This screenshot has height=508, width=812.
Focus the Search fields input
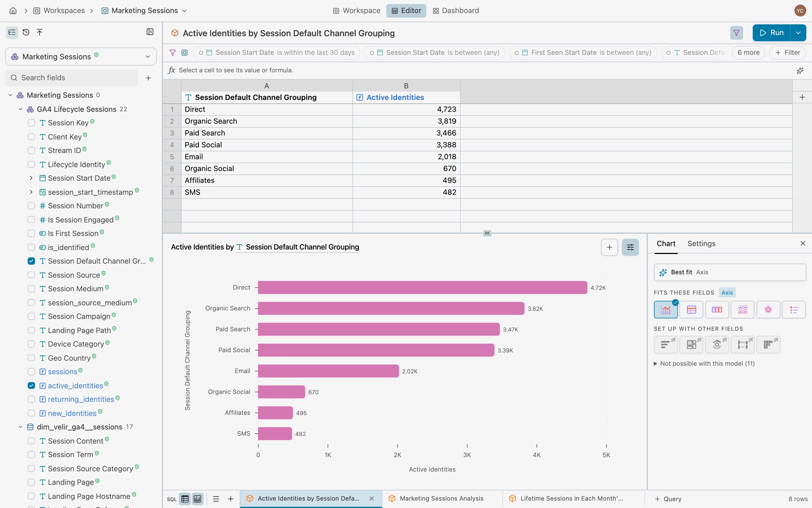72,78
